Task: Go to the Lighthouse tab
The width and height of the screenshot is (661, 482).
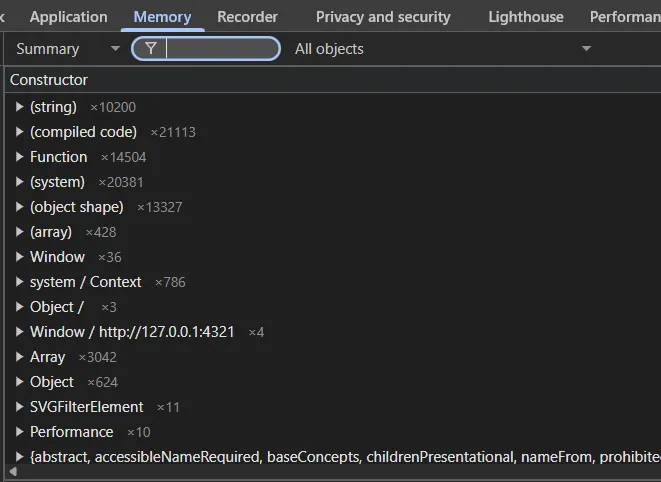Action: pos(525,17)
